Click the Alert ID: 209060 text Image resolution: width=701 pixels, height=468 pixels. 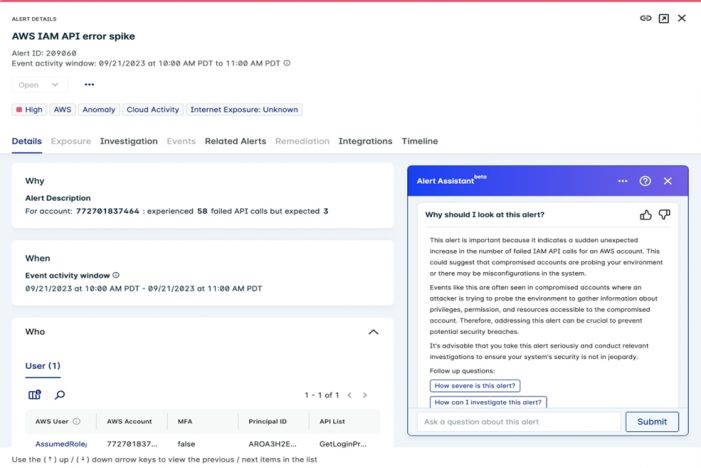coord(44,53)
